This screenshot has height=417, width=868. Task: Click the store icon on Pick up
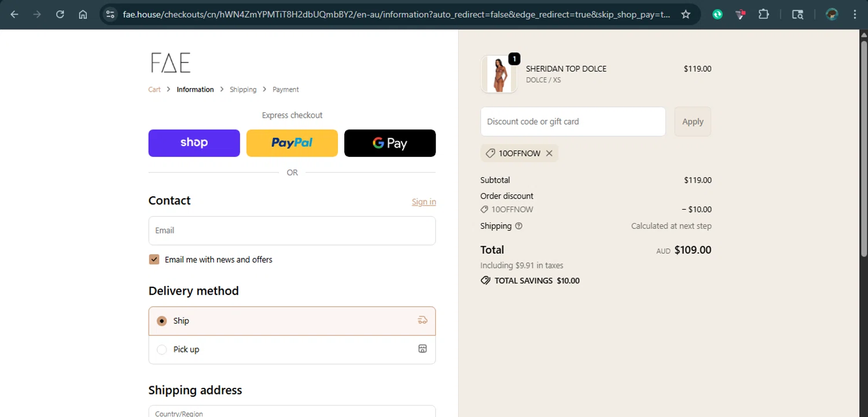pos(422,349)
